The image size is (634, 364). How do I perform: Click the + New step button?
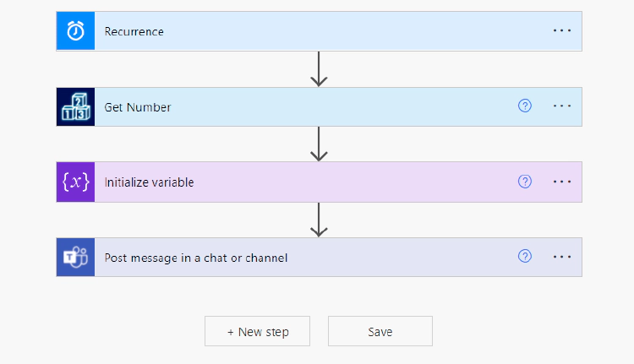257,331
